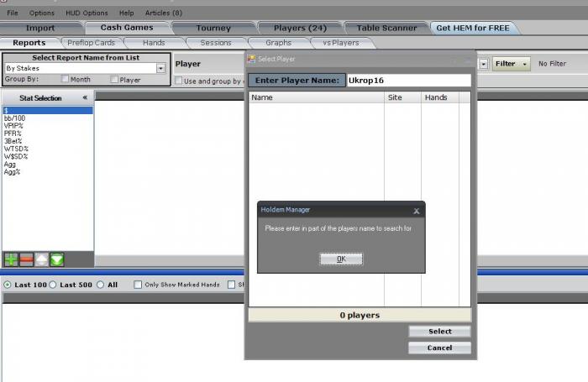Switch to the Cash Games tab
Screen dimensions: 588x382
(127, 28)
